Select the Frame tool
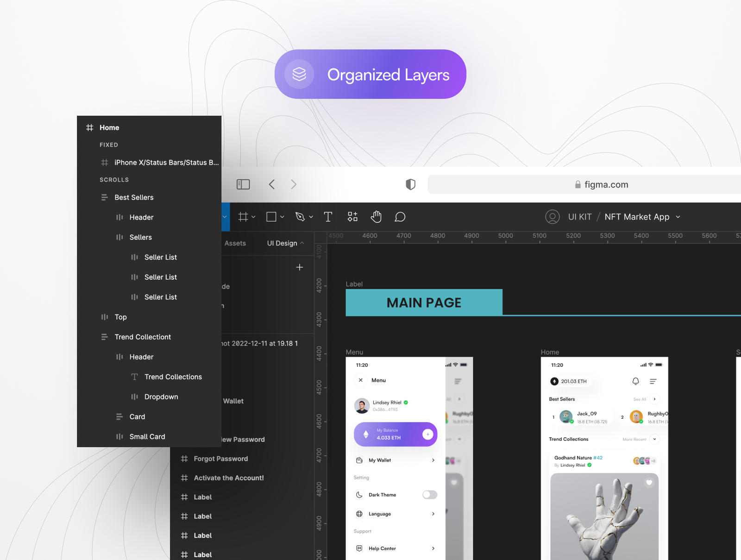The image size is (741, 560). pos(243,217)
